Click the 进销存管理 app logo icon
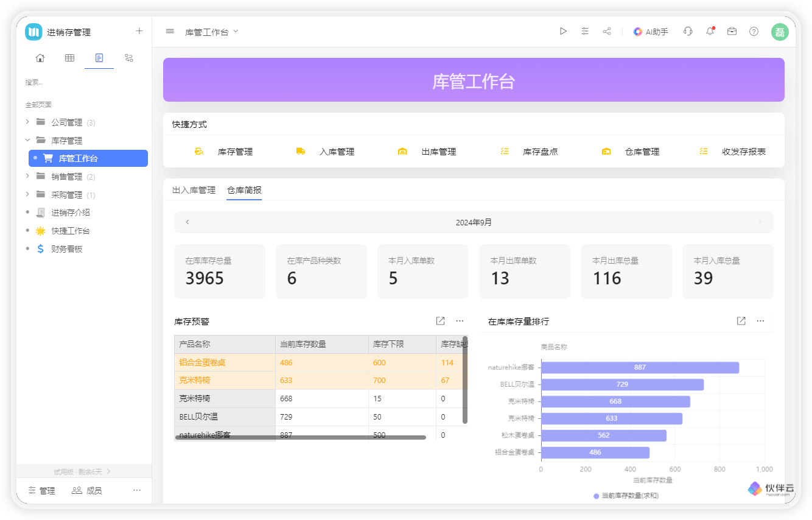The image size is (812, 520). point(33,32)
